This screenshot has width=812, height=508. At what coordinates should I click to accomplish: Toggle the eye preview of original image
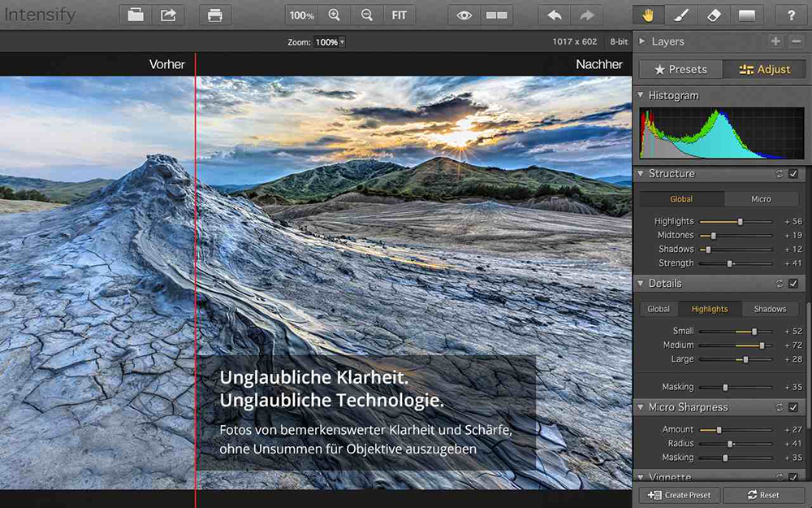click(x=464, y=15)
